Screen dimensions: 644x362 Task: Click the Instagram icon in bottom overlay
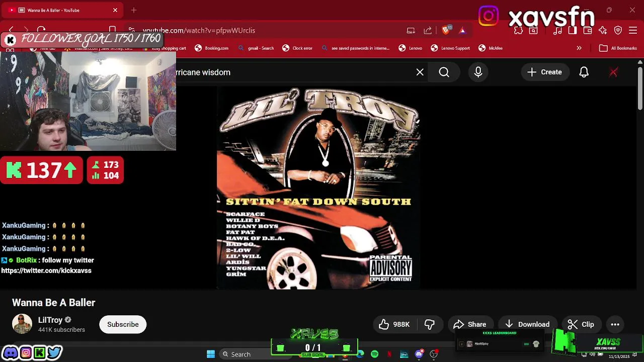click(26, 352)
